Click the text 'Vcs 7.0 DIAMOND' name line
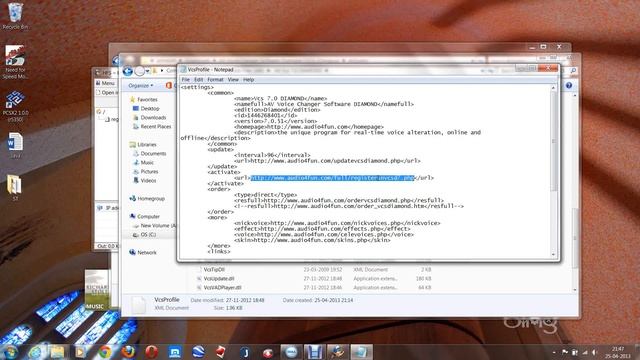This screenshot has height=360, width=640. point(280,98)
